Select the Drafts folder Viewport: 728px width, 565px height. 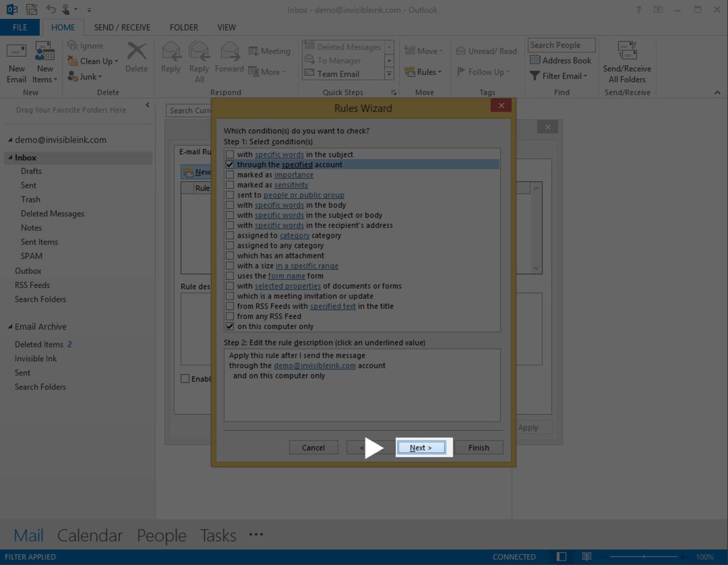coord(31,171)
